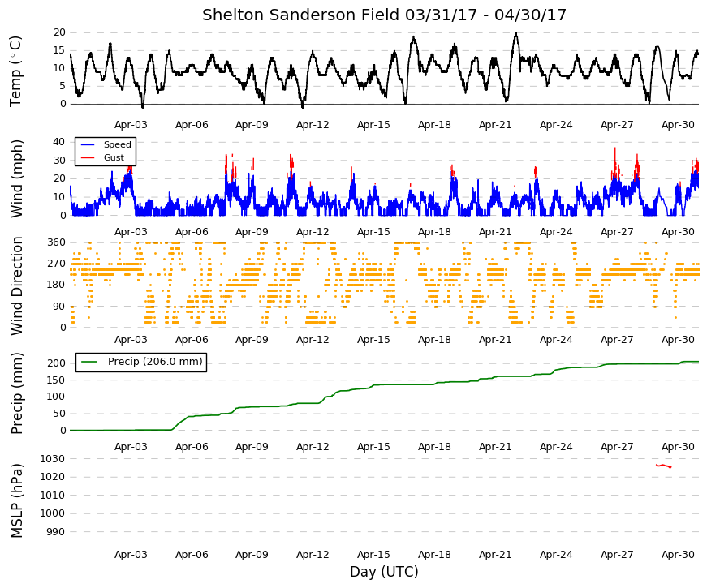707x588 pixels.
Task: Click Apr-03 tick under MSLP chart
Action: click(131, 555)
